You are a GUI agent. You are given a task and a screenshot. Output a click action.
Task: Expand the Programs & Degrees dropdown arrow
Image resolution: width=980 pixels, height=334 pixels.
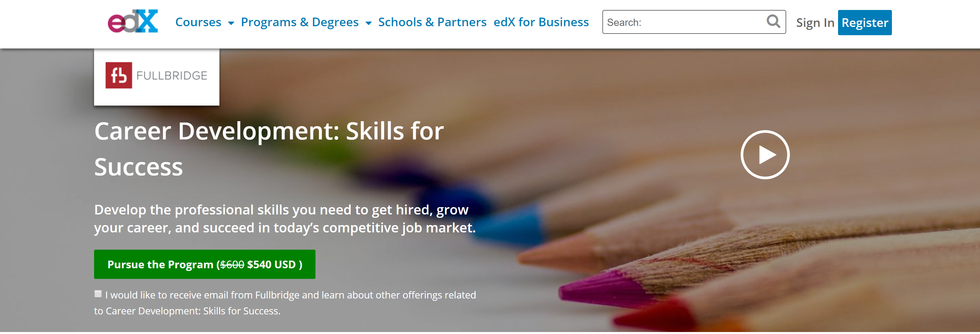368,23
